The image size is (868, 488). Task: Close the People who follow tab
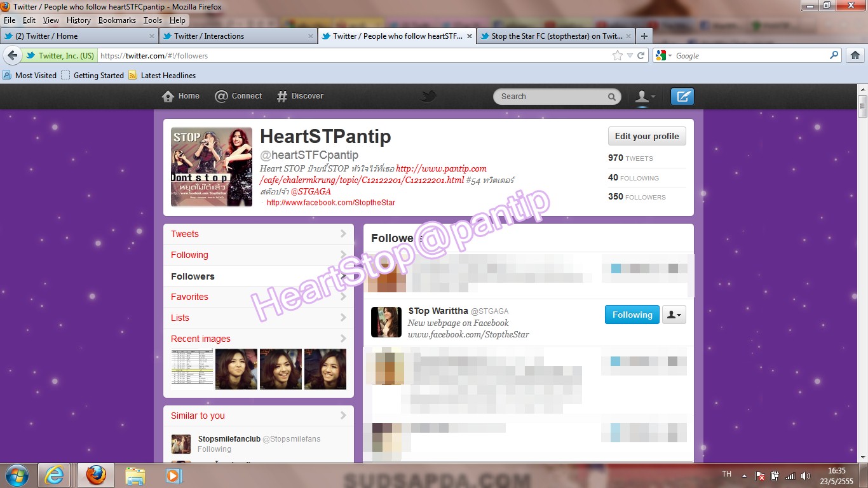click(470, 36)
